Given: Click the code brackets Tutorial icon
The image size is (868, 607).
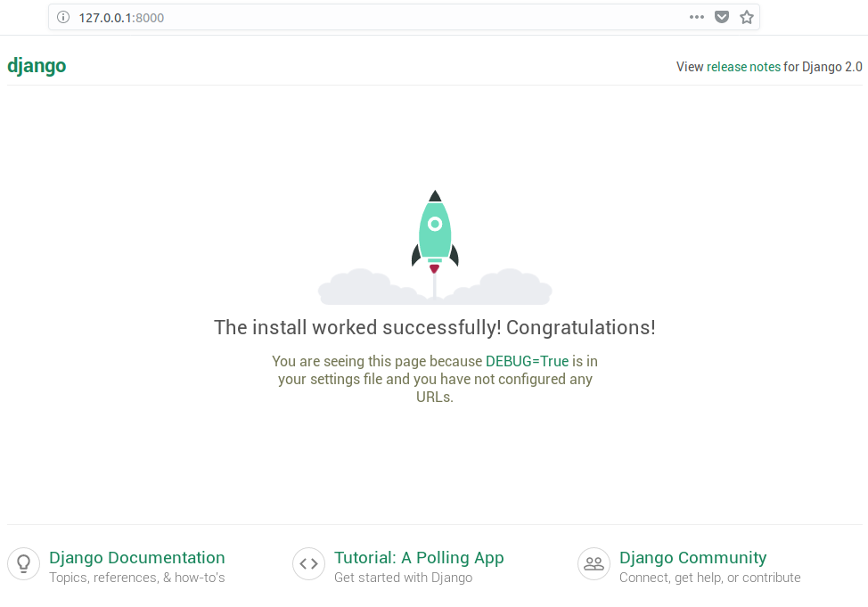Looking at the screenshot, I should [308, 563].
